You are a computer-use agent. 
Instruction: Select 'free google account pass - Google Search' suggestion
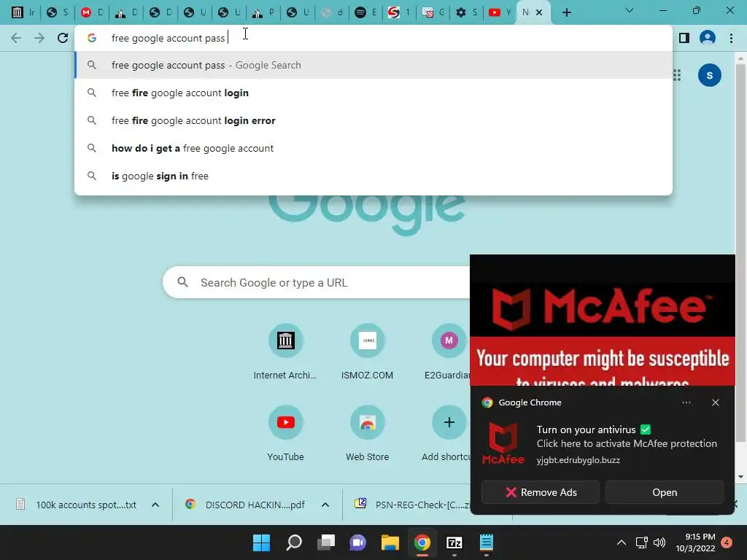pos(373,65)
